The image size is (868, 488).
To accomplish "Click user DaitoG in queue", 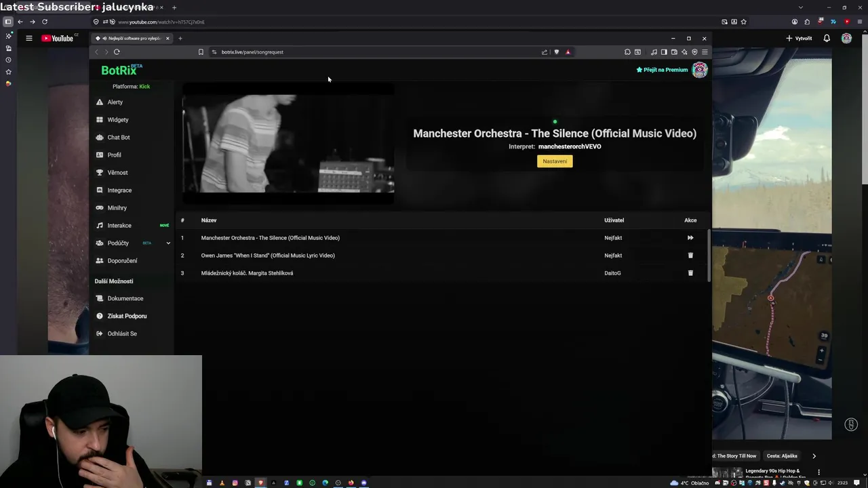I will coord(612,273).
